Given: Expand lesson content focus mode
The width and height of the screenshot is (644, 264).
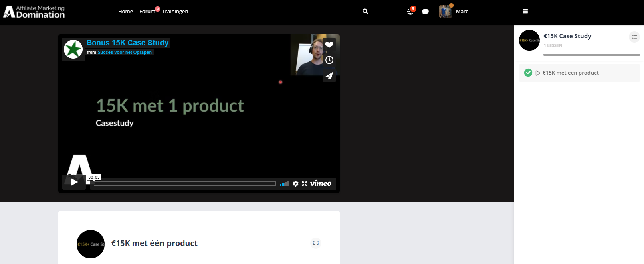Looking at the screenshot, I should pyautogui.click(x=316, y=243).
